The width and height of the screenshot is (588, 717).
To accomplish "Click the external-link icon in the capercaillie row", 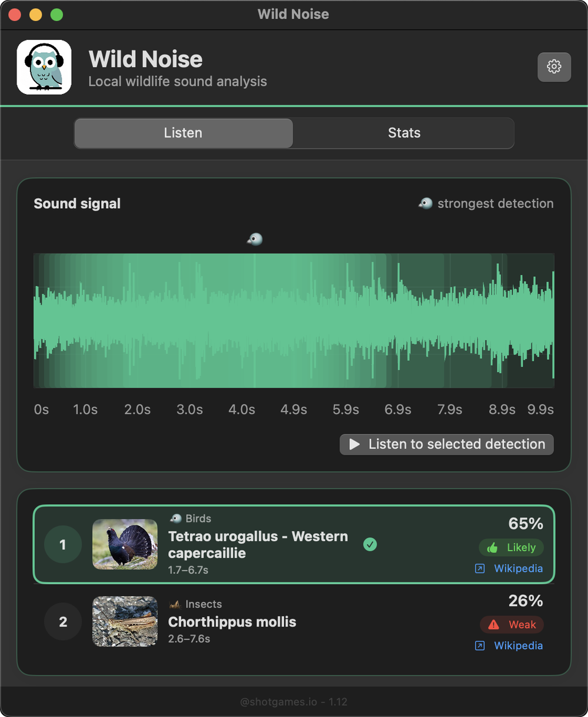I will click(480, 568).
